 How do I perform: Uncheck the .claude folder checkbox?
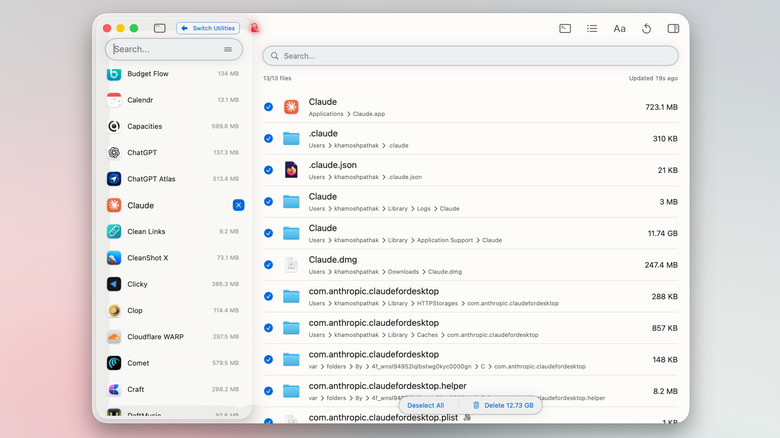coord(269,138)
